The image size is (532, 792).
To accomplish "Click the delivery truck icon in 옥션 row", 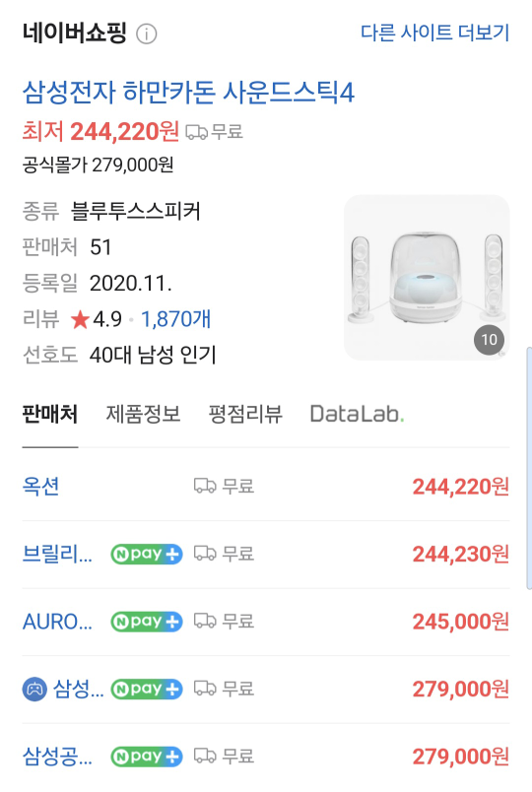I will 205,486.
